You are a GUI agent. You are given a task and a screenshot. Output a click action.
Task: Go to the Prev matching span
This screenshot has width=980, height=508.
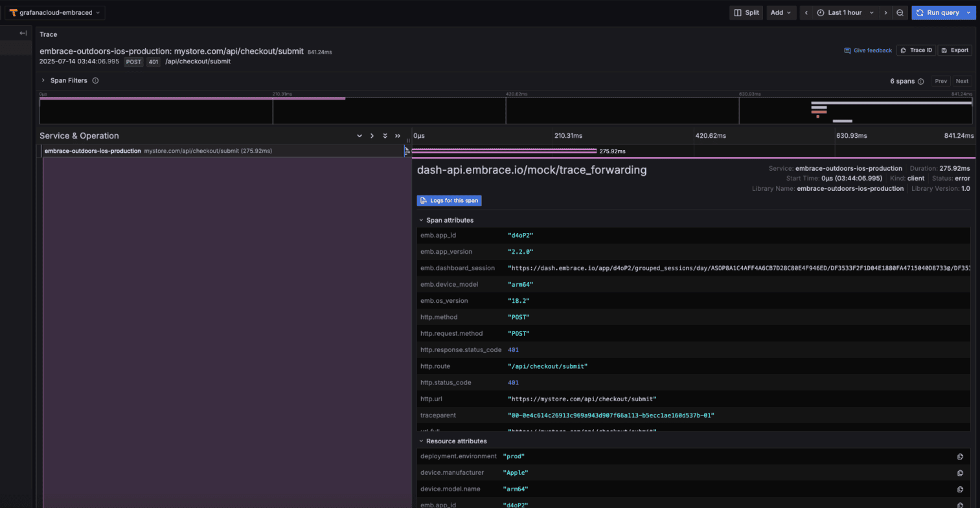click(x=941, y=81)
